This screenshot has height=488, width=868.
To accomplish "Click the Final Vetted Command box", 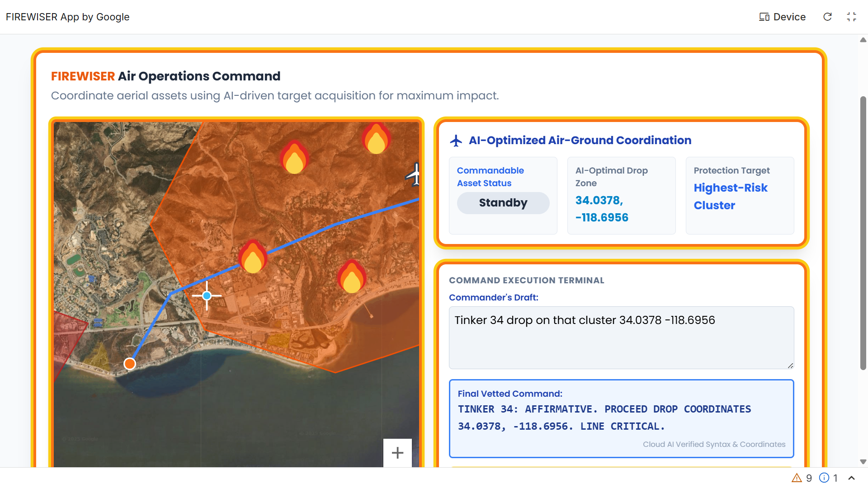I will pos(621,418).
